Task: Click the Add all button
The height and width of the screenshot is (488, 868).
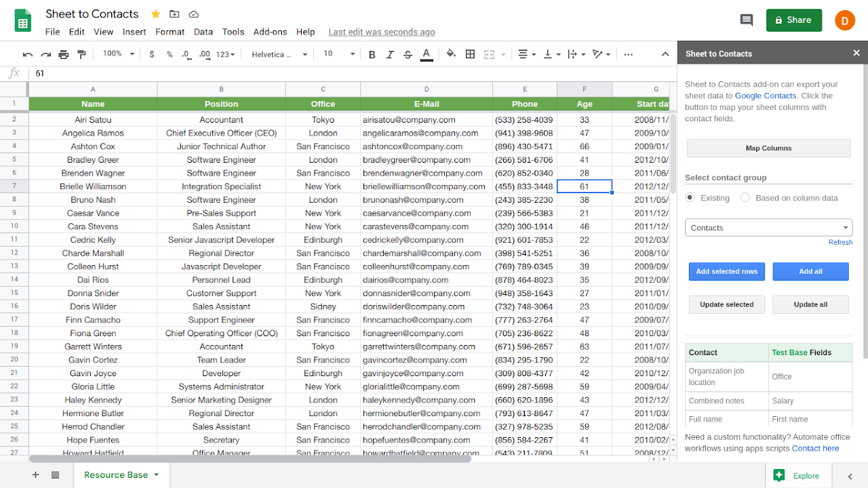Action: [810, 271]
